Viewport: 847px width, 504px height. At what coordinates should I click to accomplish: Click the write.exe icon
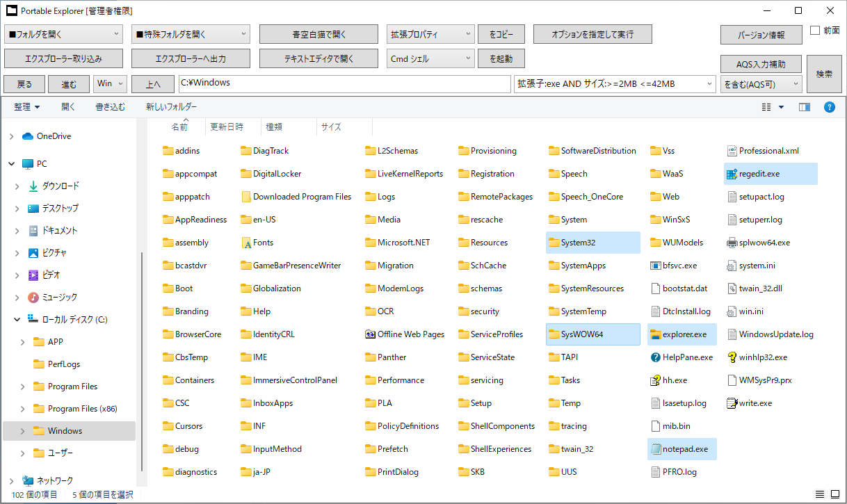(x=731, y=403)
